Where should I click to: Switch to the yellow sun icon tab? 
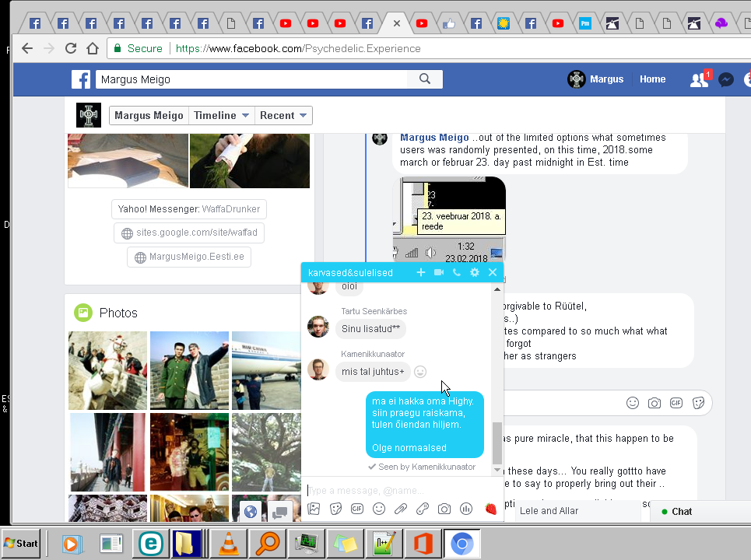[504, 23]
